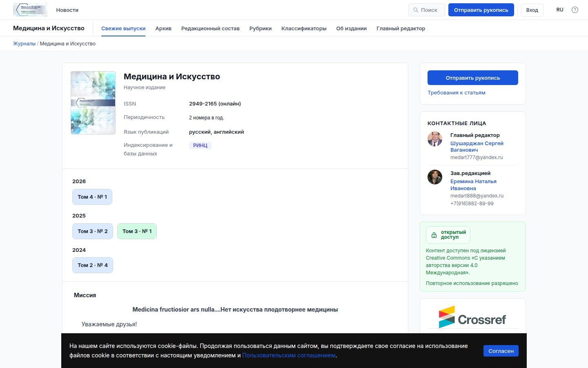This screenshot has height=368, width=588.
Task: Open the journal cover image
Action: click(93, 103)
